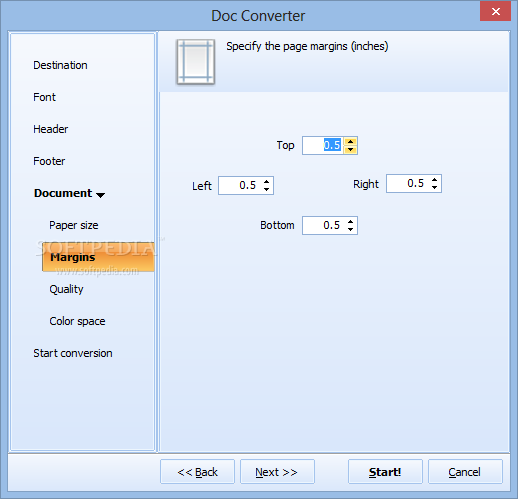518x499 pixels.
Task: Click the Bottom label
Action: [277, 225]
